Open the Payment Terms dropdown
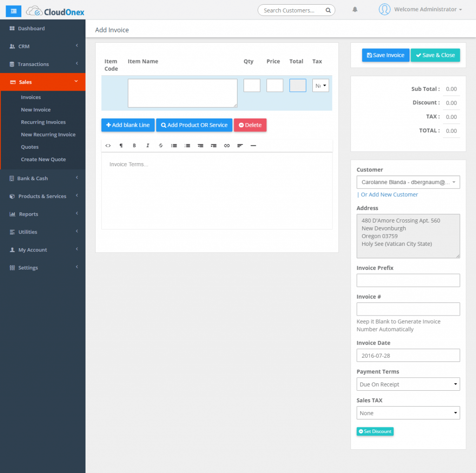 (408, 384)
